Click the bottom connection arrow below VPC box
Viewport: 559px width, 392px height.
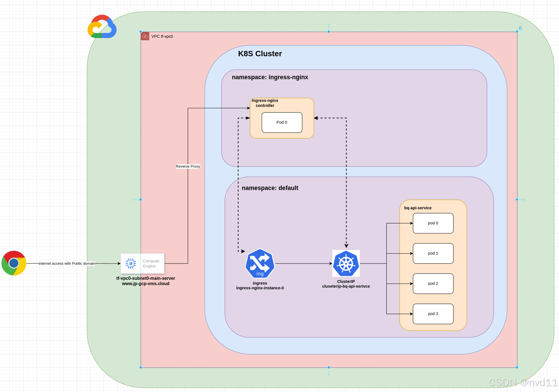click(329, 374)
